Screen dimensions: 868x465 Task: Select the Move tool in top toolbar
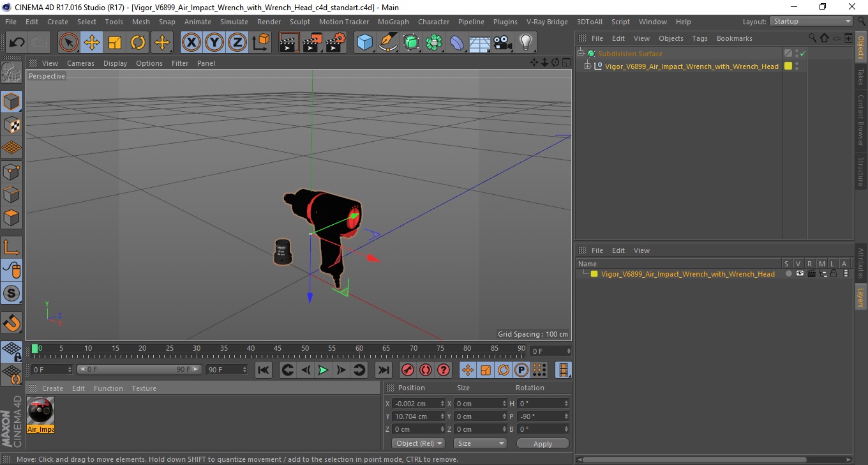pos(92,43)
